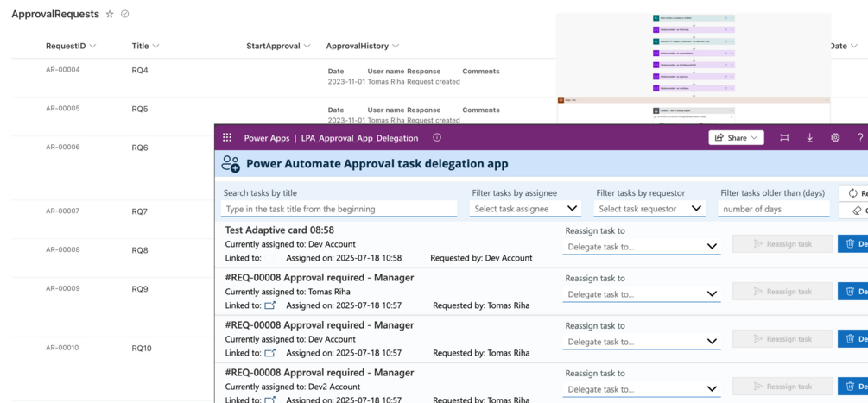Click the eraser clear-filters icon button
The width and height of the screenshot is (868, 403).
pyautogui.click(x=853, y=211)
